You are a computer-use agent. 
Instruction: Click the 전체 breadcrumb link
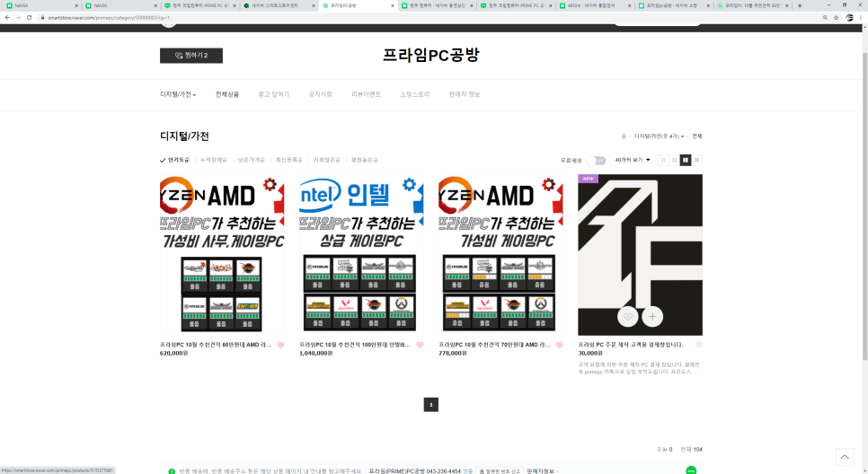(697, 136)
